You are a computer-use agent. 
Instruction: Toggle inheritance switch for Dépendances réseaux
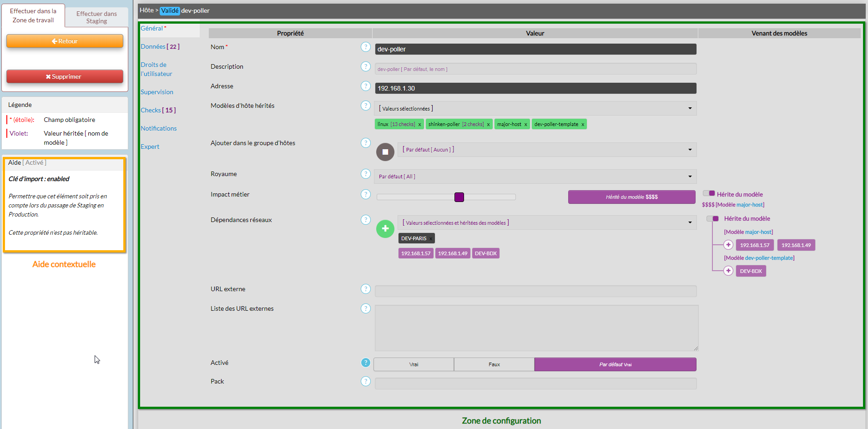click(712, 219)
